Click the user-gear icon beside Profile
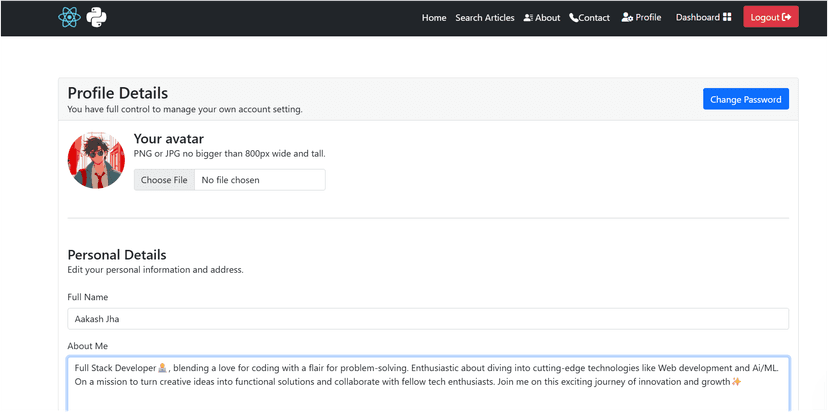The width and height of the screenshot is (828, 412). [627, 17]
